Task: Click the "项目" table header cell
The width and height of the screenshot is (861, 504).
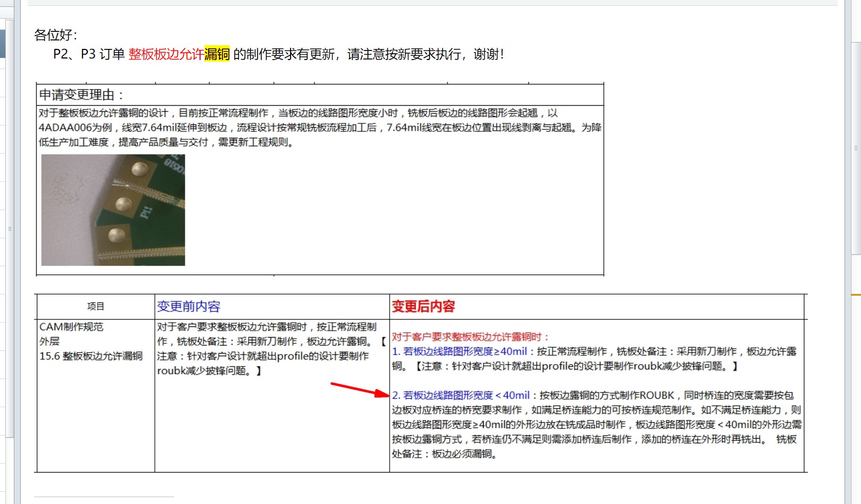Action: (96, 306)
